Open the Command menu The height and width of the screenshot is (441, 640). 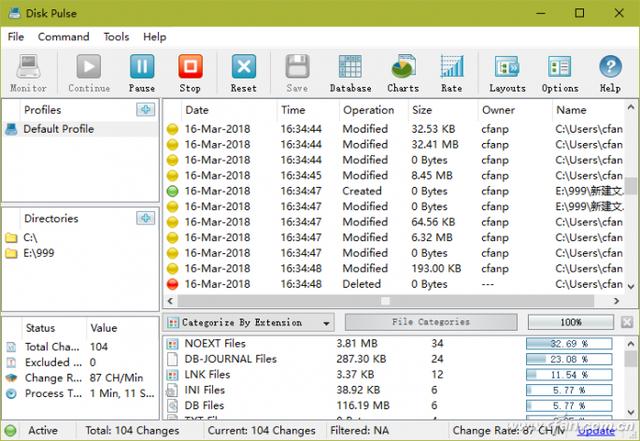63,37
